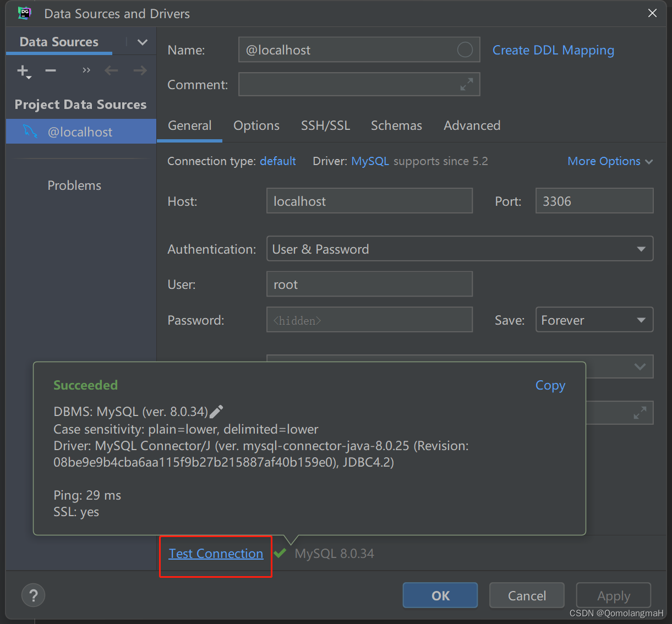Open the Advanced tab
The height and width of the screenshot is (624, 672).
point(472,125)
